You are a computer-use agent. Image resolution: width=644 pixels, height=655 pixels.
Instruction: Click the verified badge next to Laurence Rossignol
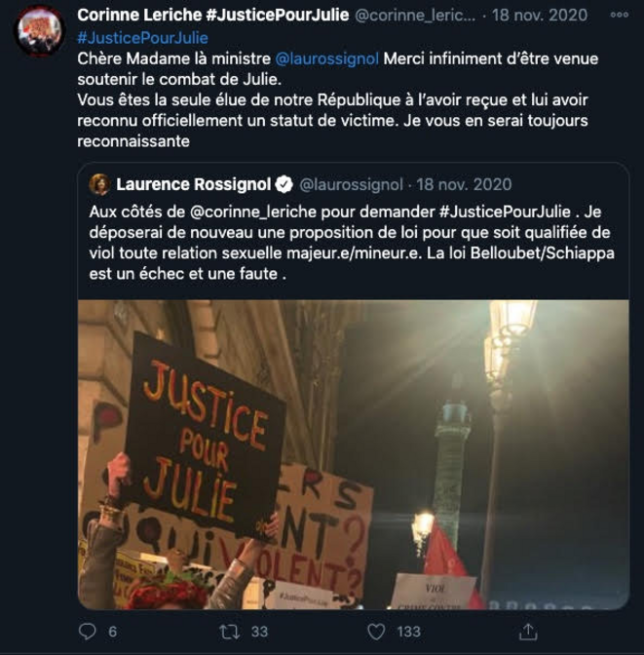pos(284,184)
